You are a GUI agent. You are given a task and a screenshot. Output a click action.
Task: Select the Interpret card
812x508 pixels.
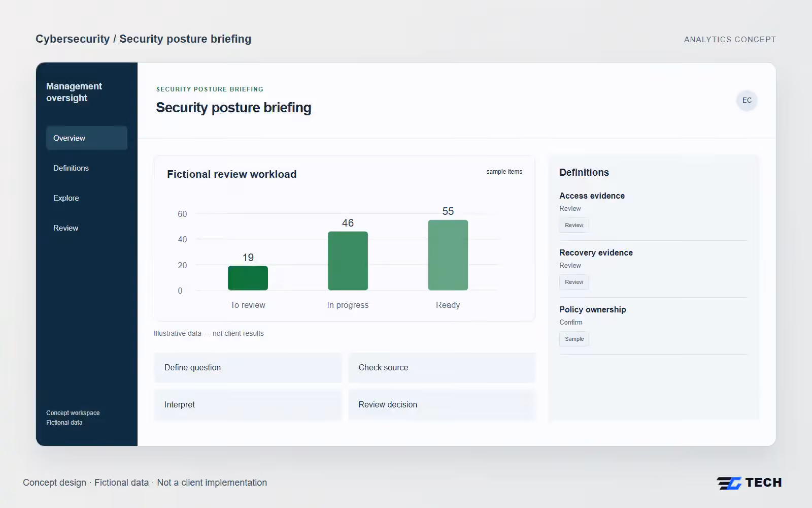[x=248, y=405]
